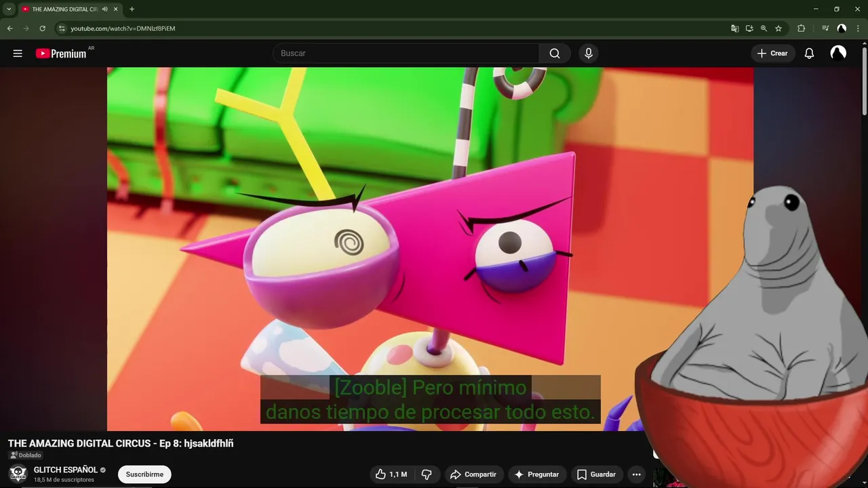Viewport: 868px width, 488px height.
Task: View site information icon in address bar
Action: tap(62, 28)
